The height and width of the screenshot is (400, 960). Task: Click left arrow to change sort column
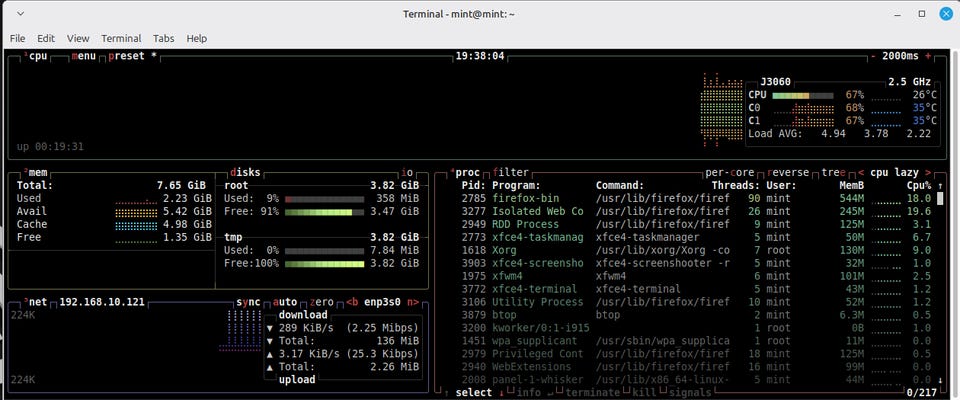click(861, 173)
